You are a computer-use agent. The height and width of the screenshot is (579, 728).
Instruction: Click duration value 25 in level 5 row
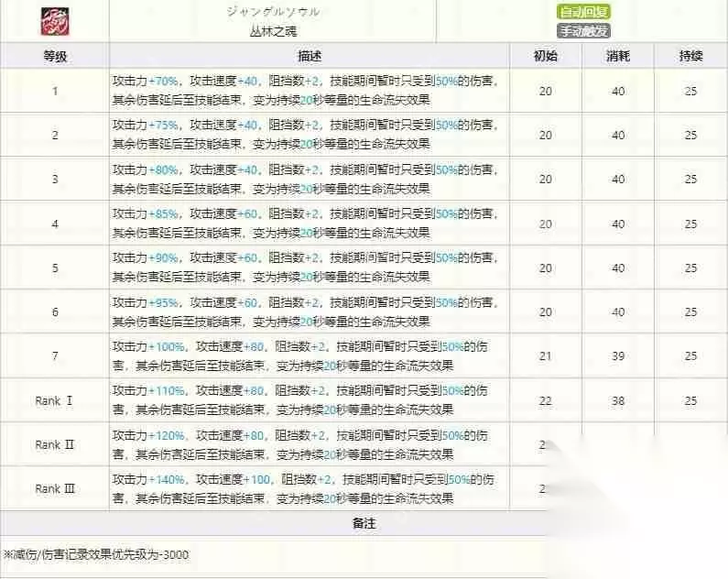(690, 268)
